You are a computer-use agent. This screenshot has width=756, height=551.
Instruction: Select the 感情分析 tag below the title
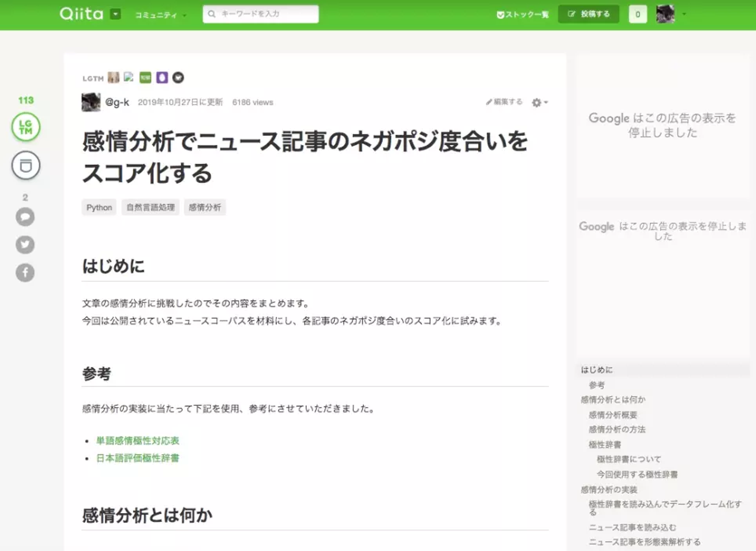tap(205, 207)
